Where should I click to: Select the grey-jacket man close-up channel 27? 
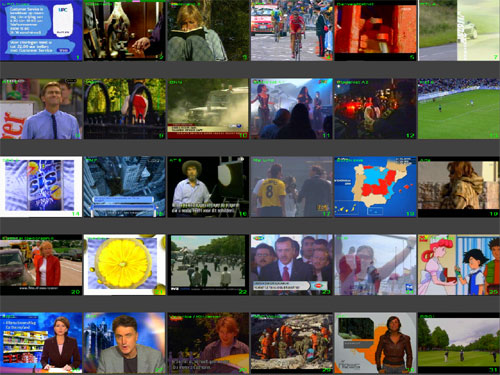tap(125, 343)
